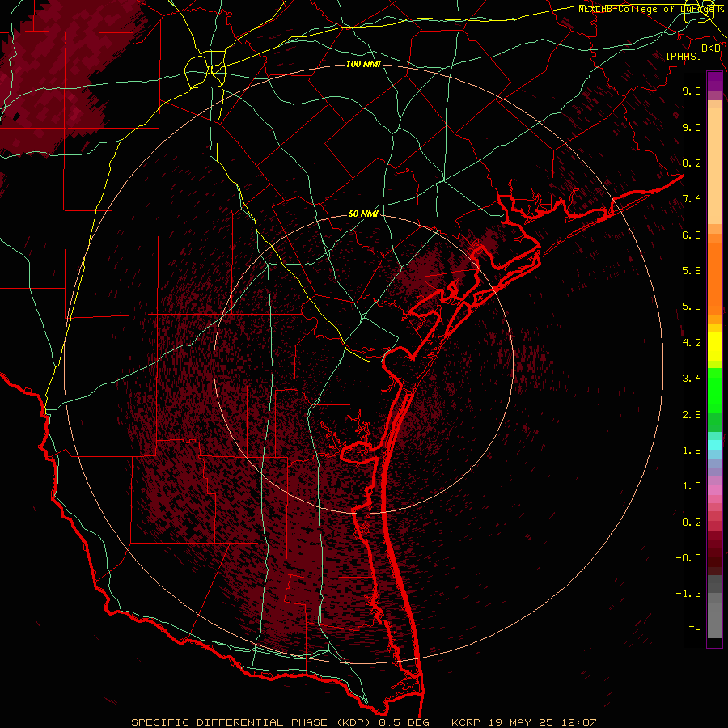Select the 7.4 value on the color scale
The width and height of the screenshot is (728, 728).
[x=692, y=199]
